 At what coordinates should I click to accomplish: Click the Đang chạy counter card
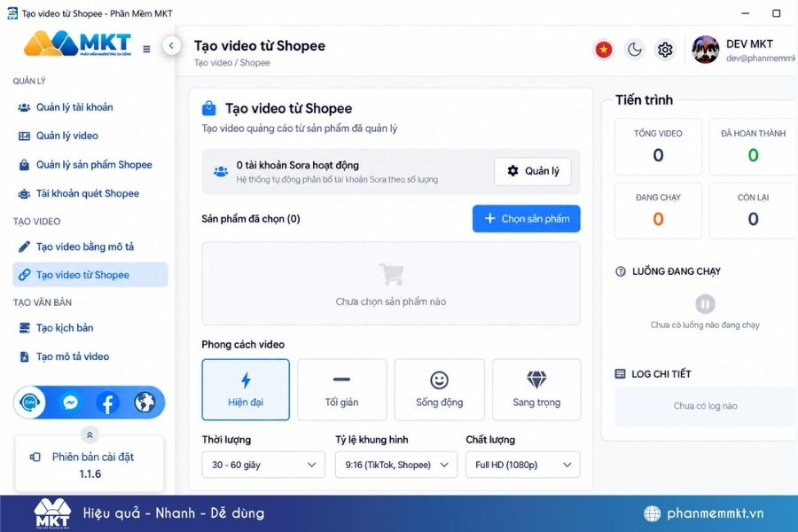(658, 211)
